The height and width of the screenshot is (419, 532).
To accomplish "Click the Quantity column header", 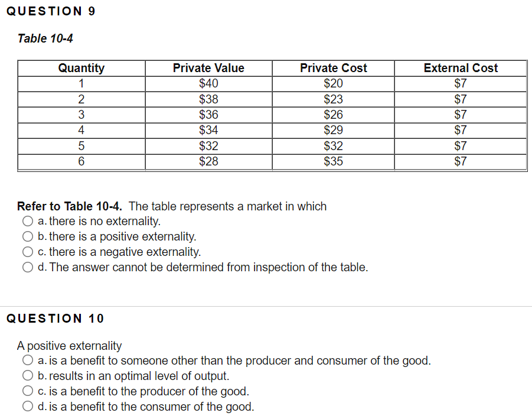I will (81, 68).
